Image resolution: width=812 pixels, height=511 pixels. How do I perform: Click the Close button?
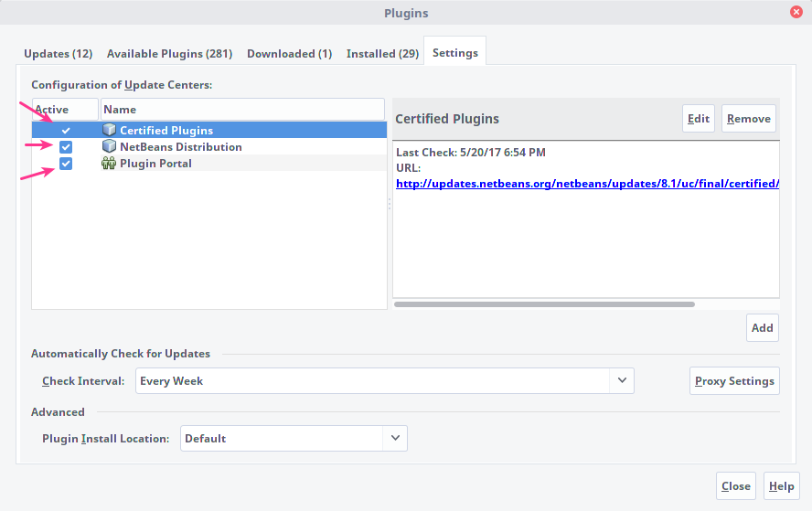(736, 485)
